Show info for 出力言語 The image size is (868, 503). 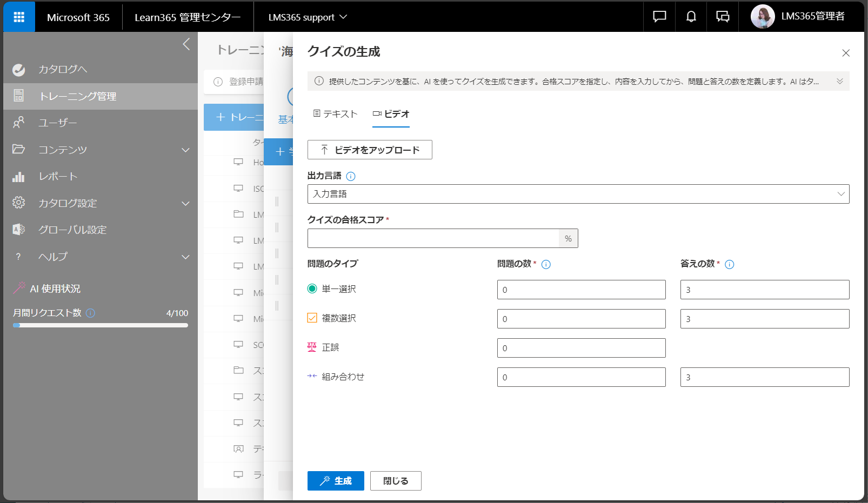coord(351,176)
